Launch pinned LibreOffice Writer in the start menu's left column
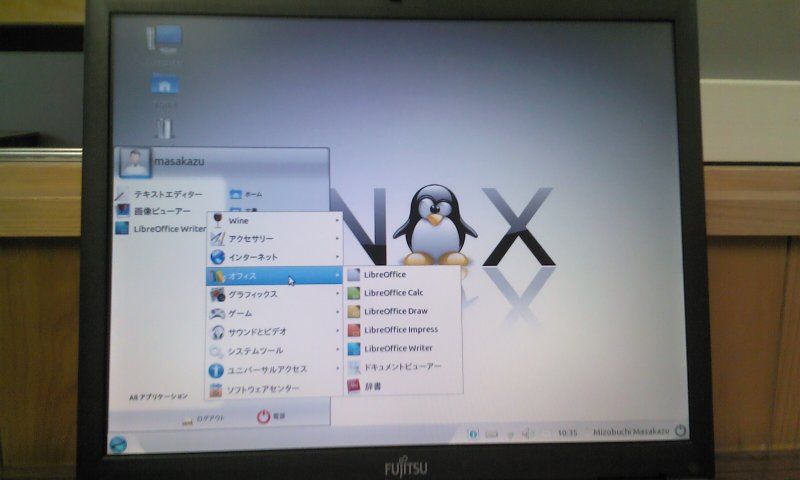The width and height of the screenshot is (800, 480). (161, 229)
